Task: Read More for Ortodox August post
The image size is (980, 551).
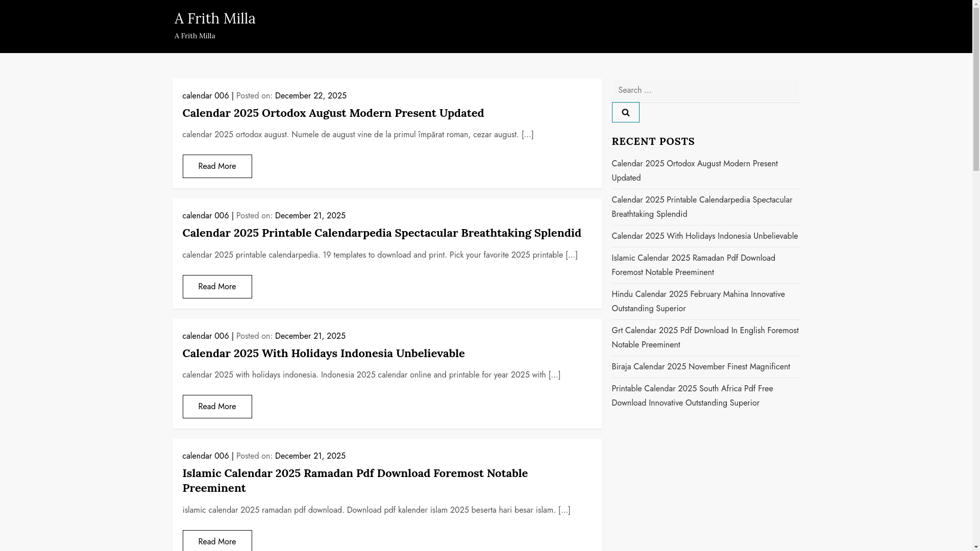Action: [217, 166]
